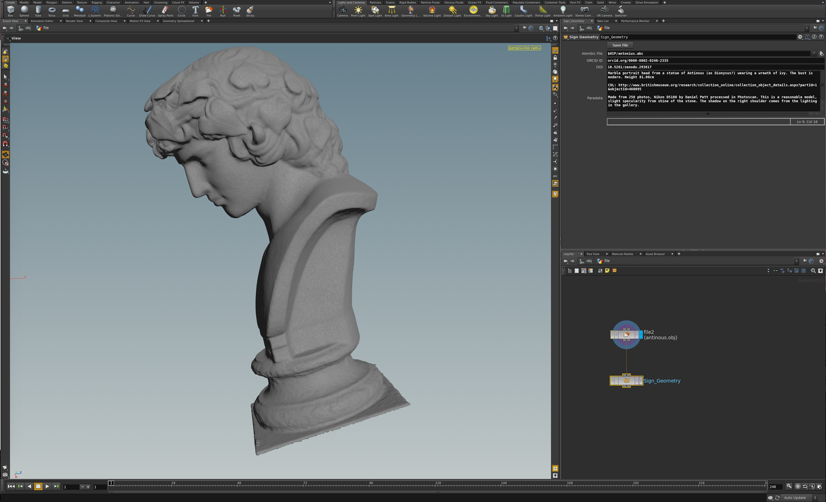The image size is (826, 502).
Task: Add a new shelf tab beside Volume
Action: (205, 3)
